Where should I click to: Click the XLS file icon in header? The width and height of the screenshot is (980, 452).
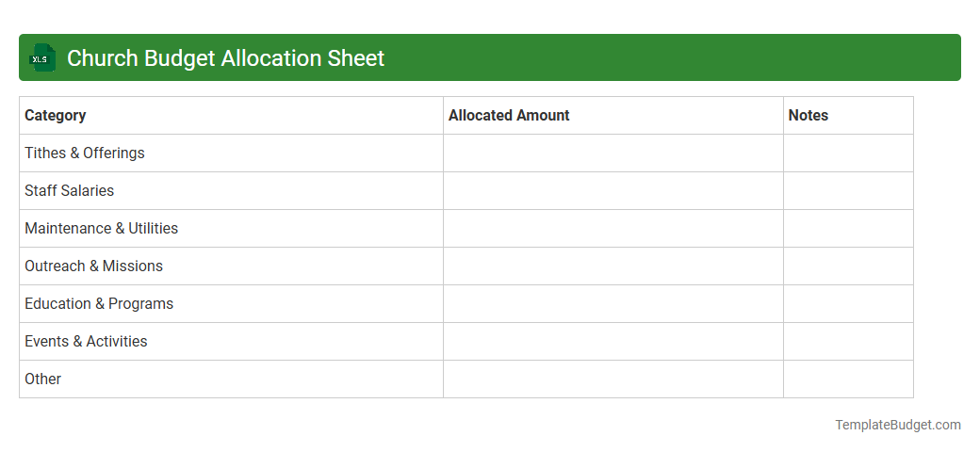click(x=41, y=58)
